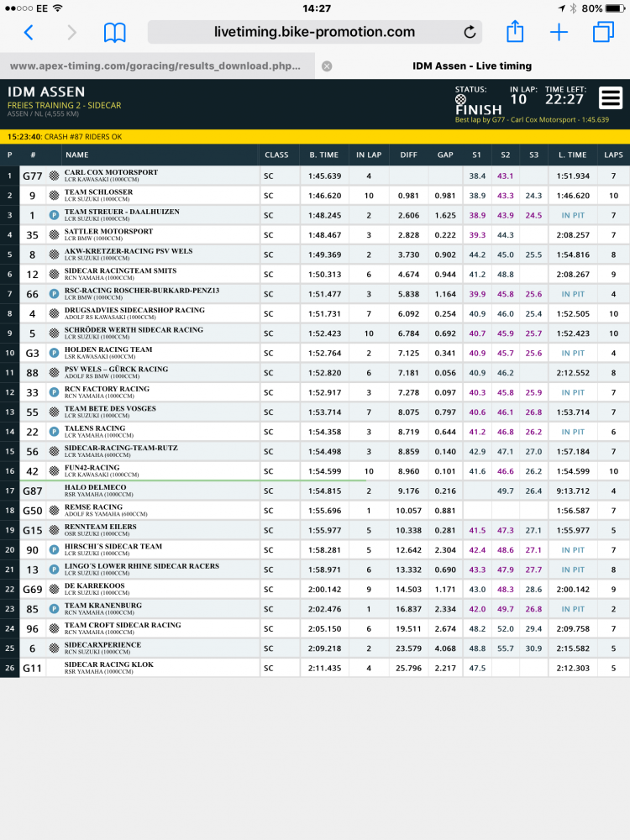This screenshot has height=840, width=630.
Task: Select Schröder Werth Sidecar Racing name
Action: [134, 330]
